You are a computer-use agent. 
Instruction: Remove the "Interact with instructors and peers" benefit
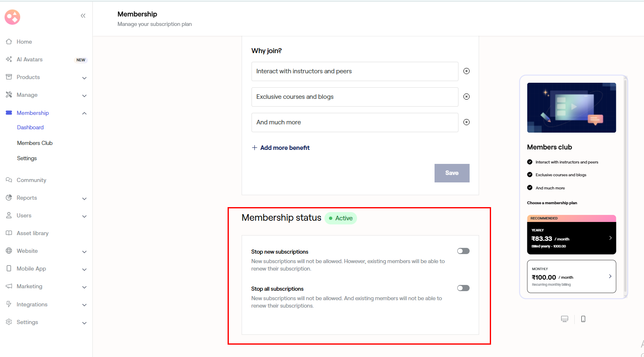(466, 71)
